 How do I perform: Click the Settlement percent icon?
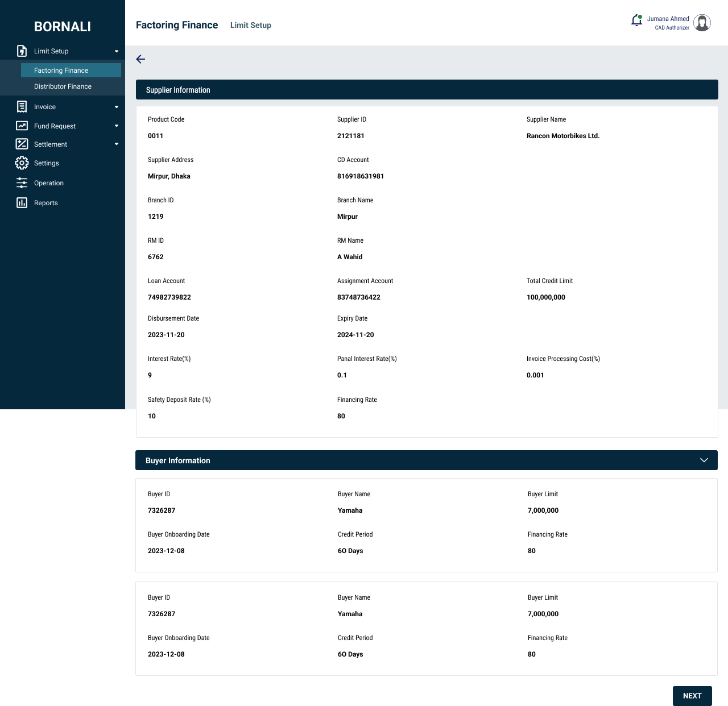[22, 144]
